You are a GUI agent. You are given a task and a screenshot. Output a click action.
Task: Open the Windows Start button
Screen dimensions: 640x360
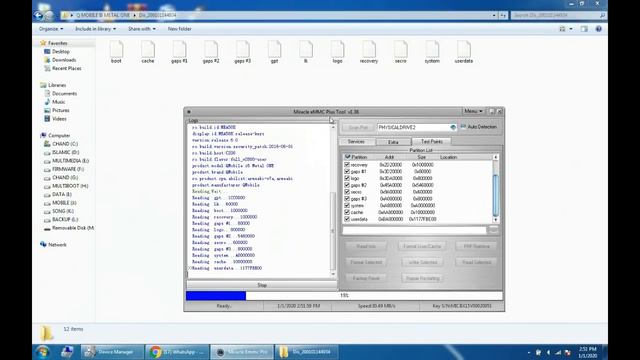(42, 352)
